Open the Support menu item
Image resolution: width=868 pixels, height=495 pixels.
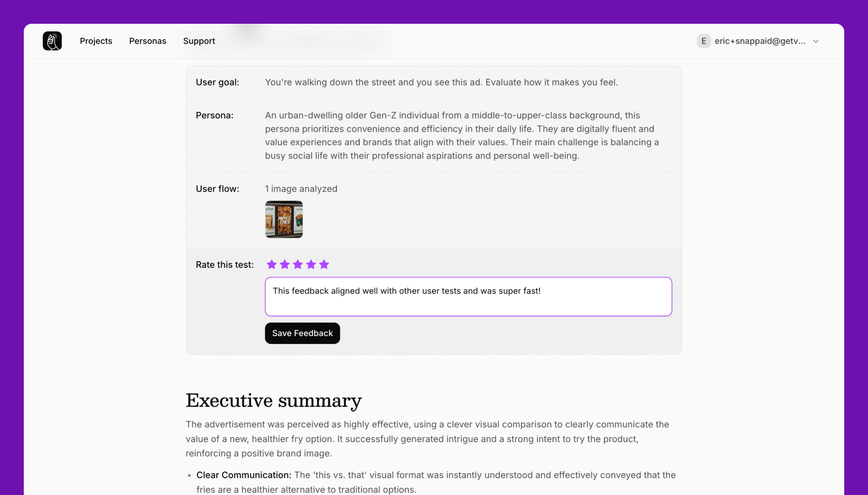[199, 41]
